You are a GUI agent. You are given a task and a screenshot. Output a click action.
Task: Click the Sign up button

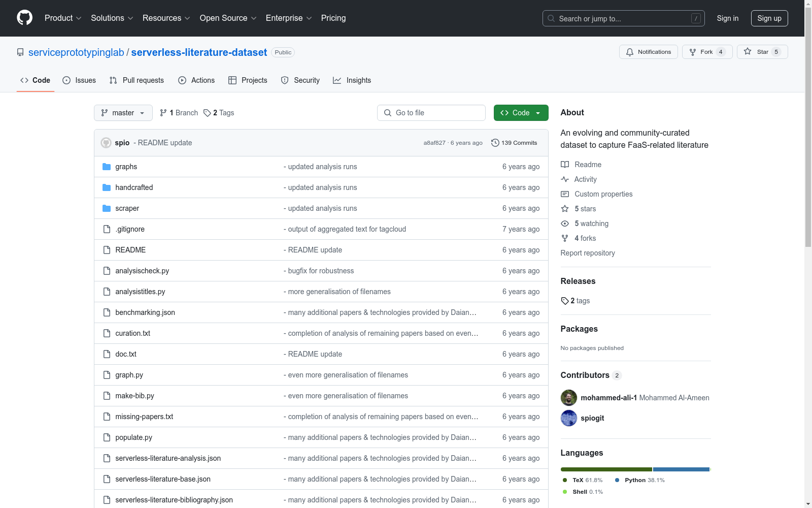(769, 18)
